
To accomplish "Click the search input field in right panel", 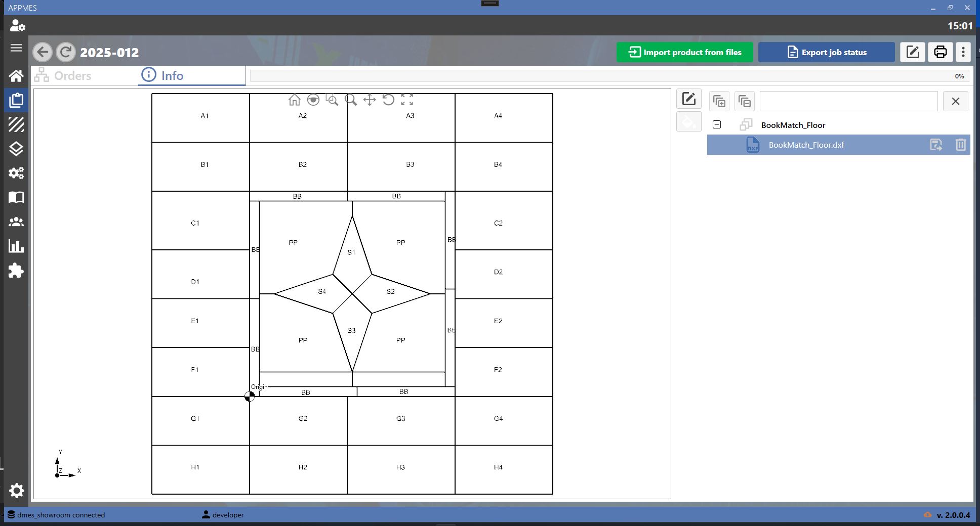I will click(848, 101).
